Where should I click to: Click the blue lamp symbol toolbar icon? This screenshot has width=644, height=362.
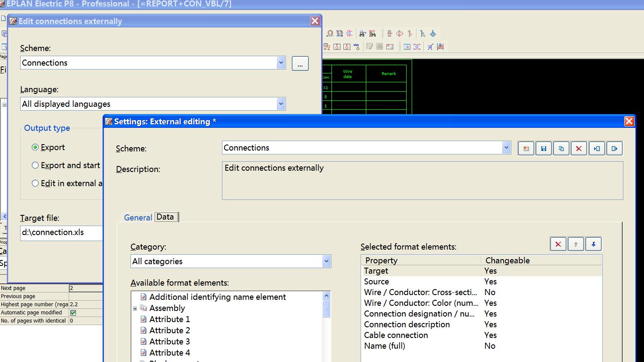pos(433,33)
